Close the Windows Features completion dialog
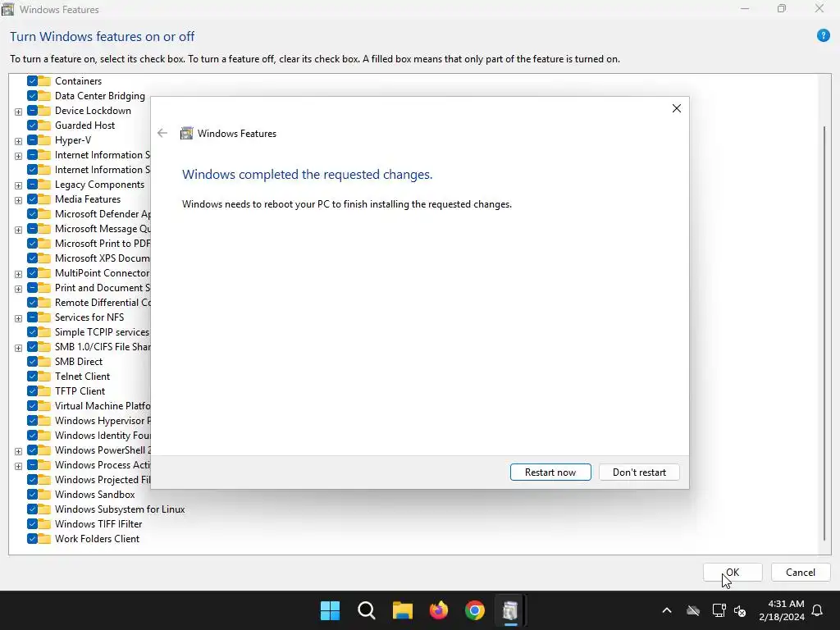 [x=677, y=108]
